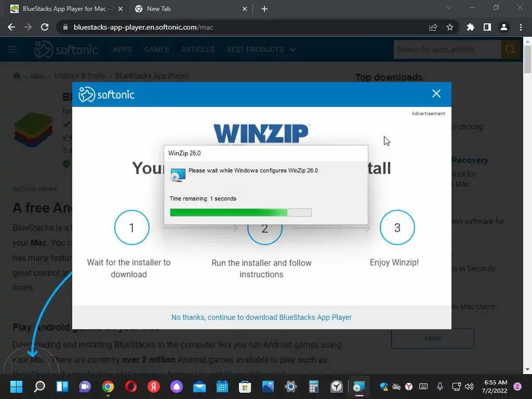This screenshot has width=532, height=399.
Task: Click the OneDrive cloud tray icon
Action: click(396, 387)
